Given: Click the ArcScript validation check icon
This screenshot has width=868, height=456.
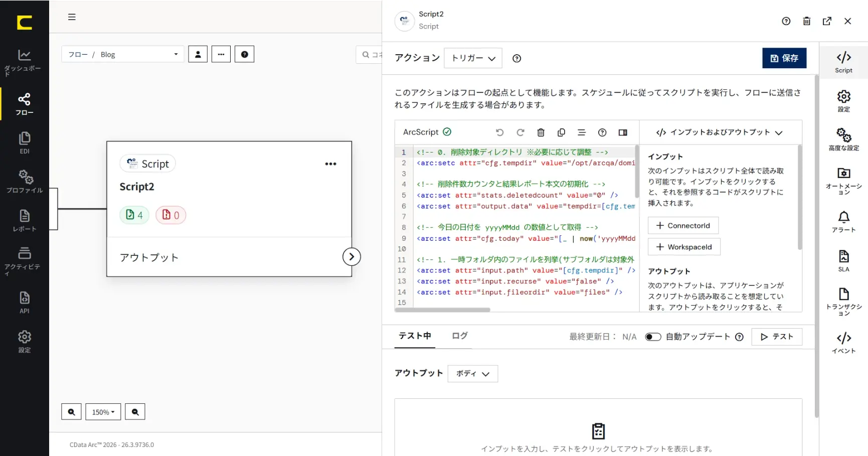Looking at the screenshot, I should [447, 132].
